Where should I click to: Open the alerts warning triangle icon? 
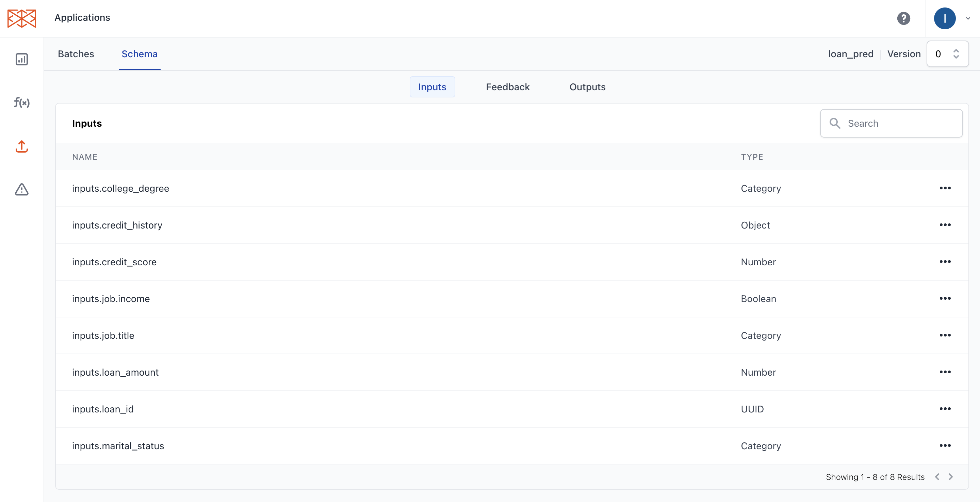[x=22, y=189]
